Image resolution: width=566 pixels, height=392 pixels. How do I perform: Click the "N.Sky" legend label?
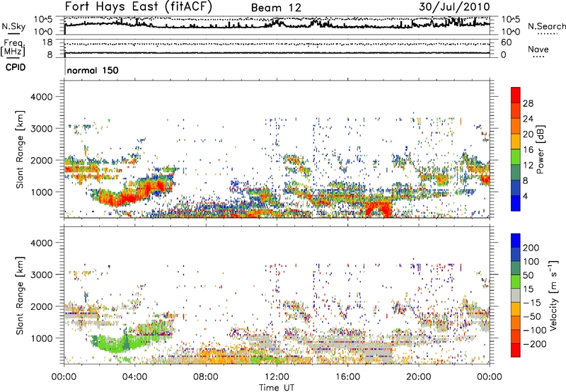(13, 26)
